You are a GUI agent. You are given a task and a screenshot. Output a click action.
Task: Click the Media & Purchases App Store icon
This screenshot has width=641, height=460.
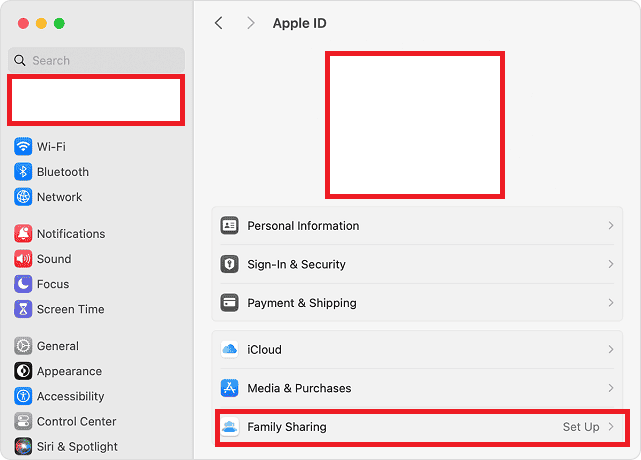point(229,388)
